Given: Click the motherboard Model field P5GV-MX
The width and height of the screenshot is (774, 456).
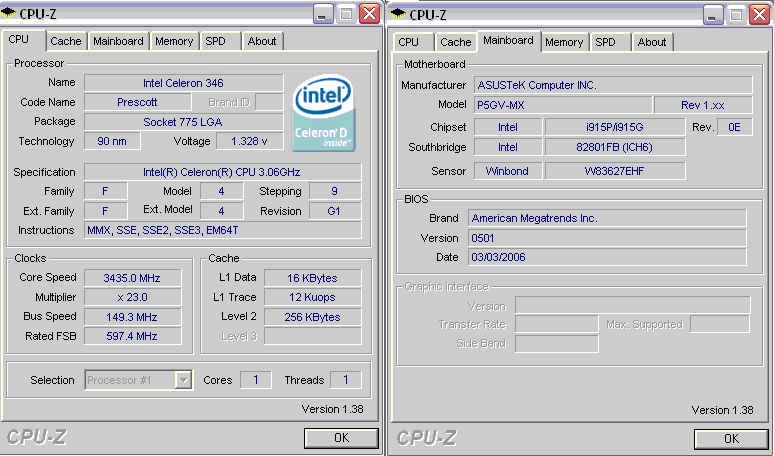Looking at the screenshot, I should click(x=563, y=105).
